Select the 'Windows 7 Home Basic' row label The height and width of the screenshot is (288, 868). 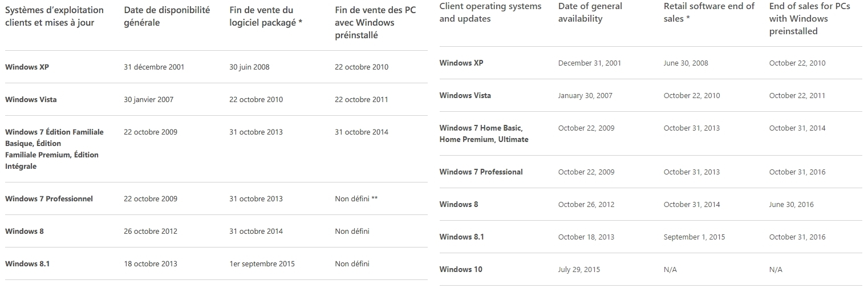[484, 133]
